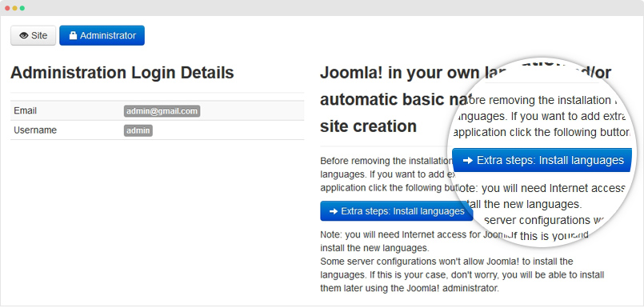
Task: Click the yellow minimize window dot
Action: coord(14,8)
